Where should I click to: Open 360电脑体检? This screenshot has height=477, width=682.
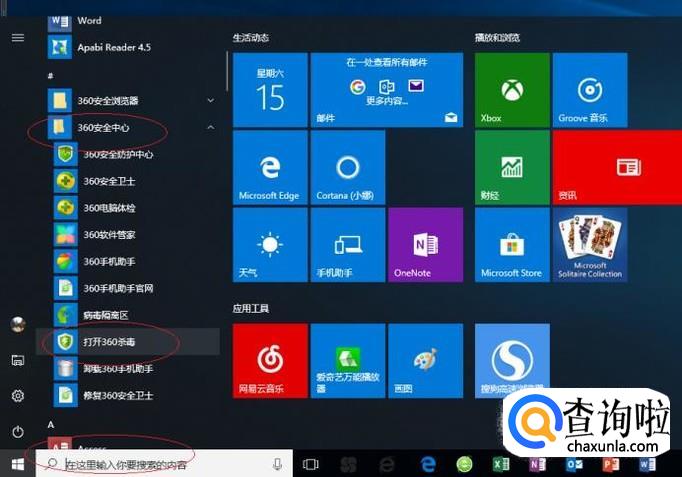click(128, 208)
